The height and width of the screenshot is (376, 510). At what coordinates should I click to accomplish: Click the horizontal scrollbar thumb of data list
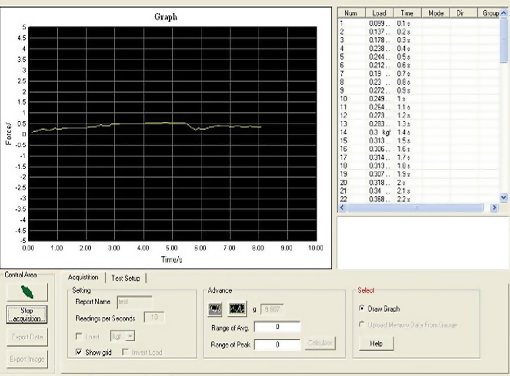click(x=415, y=208)
